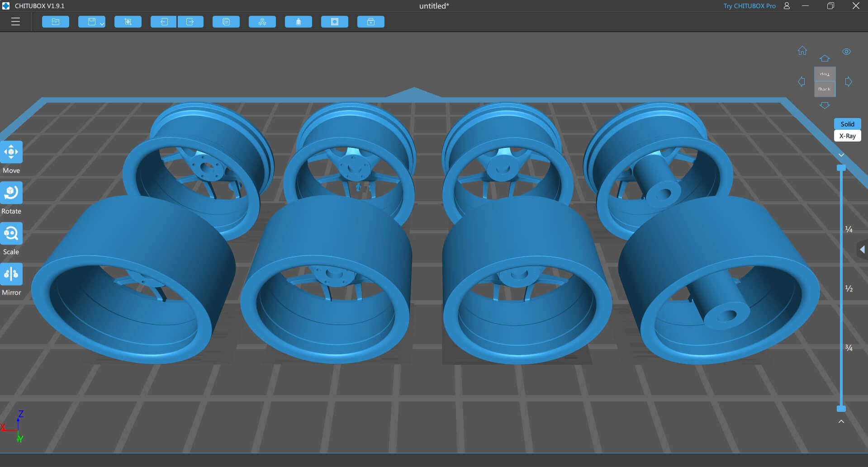868x467 pixels.
Task: Click the Save project disk icon
Action: tap(91, 22)
